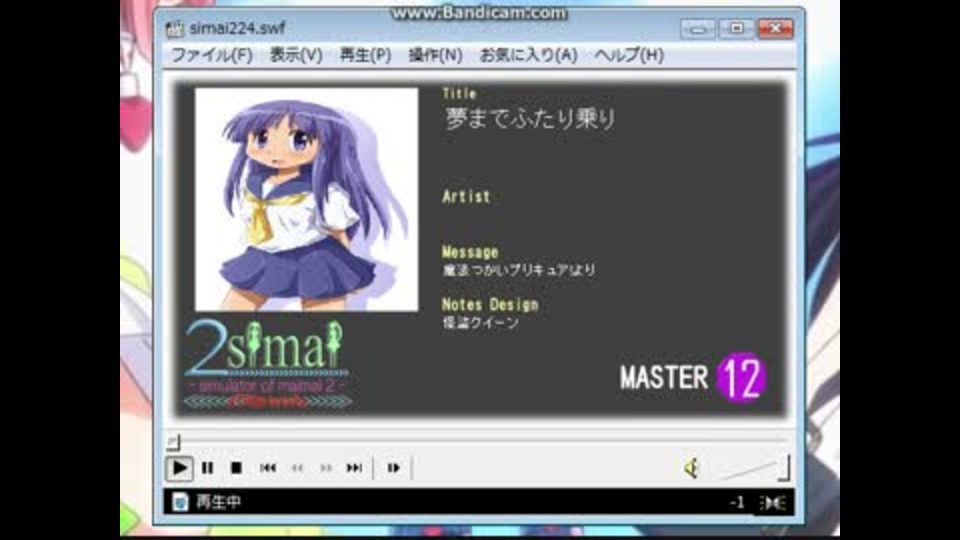Click the simai224.swf window icon
Image resolution: width=960 pixels, height=540 pixels.
(174, 29)
